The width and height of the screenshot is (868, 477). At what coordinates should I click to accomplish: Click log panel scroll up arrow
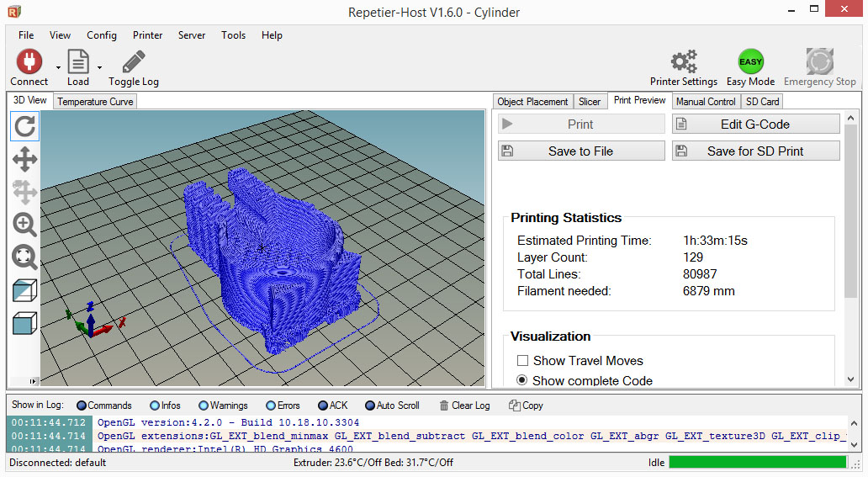(855, 423)
